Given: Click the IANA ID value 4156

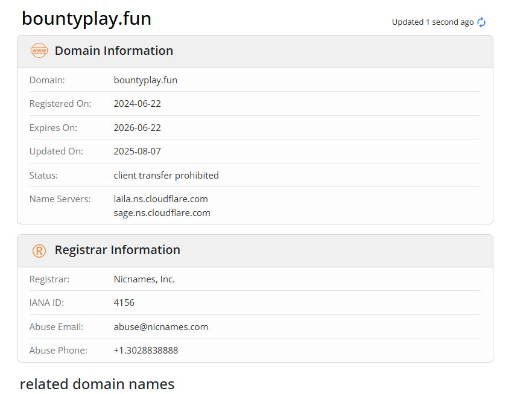Looking at the screenshot, I should coord(124,303).
